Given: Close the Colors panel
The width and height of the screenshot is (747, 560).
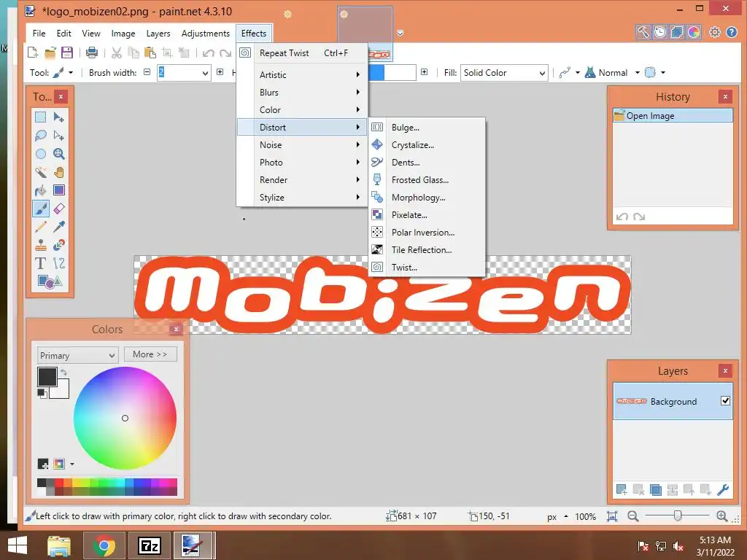Looking at the screenshot, I should (x=177, y=329).
